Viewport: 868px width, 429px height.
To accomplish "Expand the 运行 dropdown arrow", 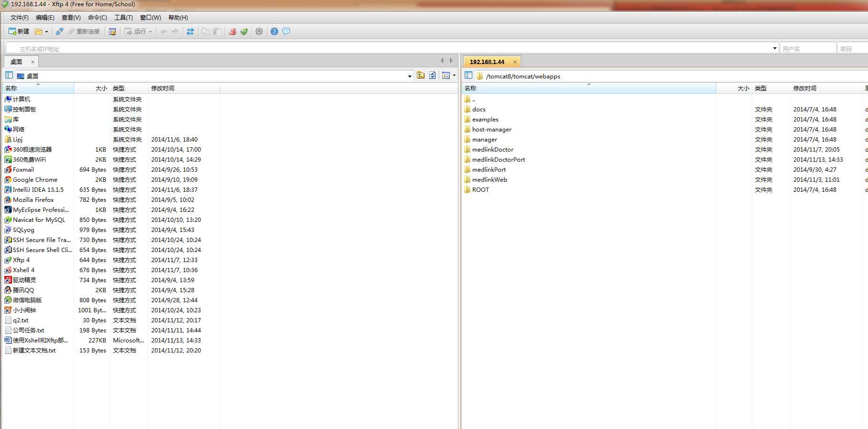I will pos(150,32).
